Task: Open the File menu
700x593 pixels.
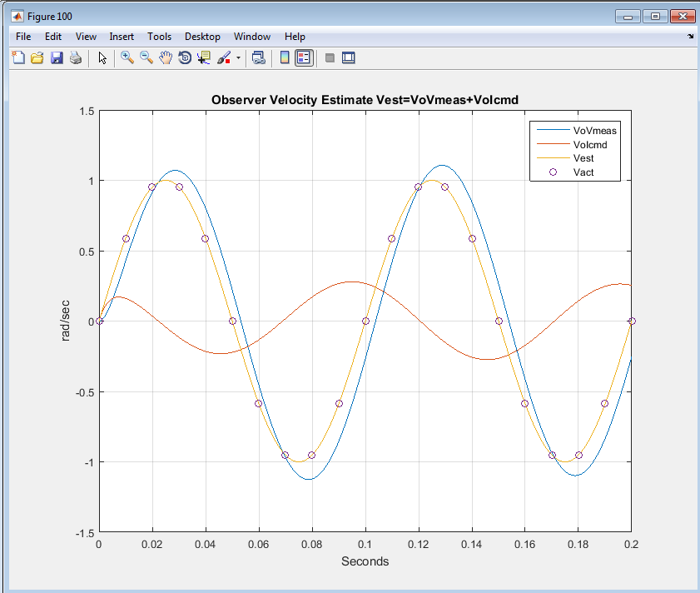Action: click(x=23, y=37)
